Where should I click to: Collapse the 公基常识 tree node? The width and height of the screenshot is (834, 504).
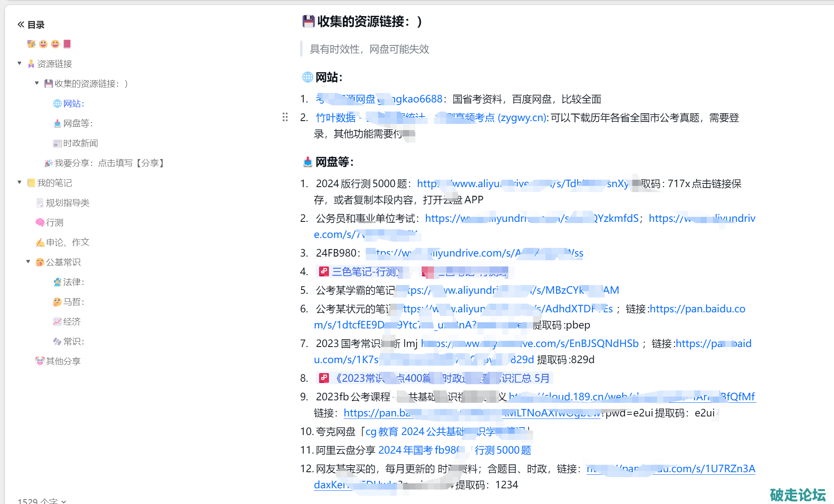(x=28, y=262)
